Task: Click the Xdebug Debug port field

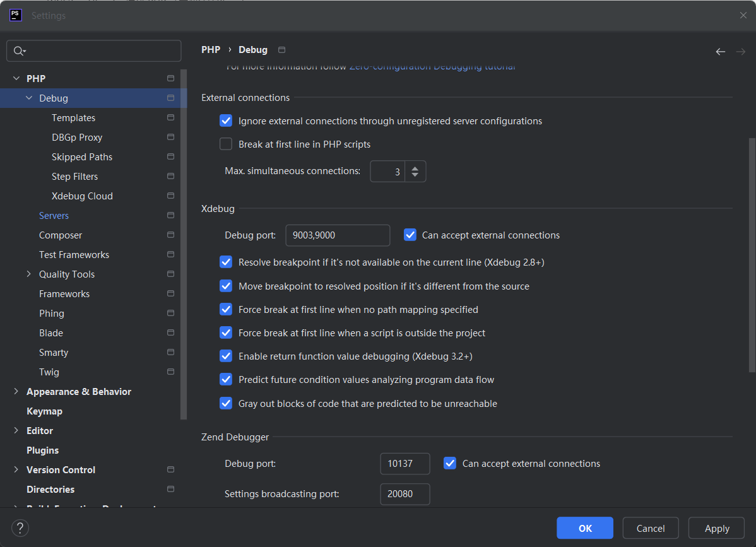Action: pos(338,235)
